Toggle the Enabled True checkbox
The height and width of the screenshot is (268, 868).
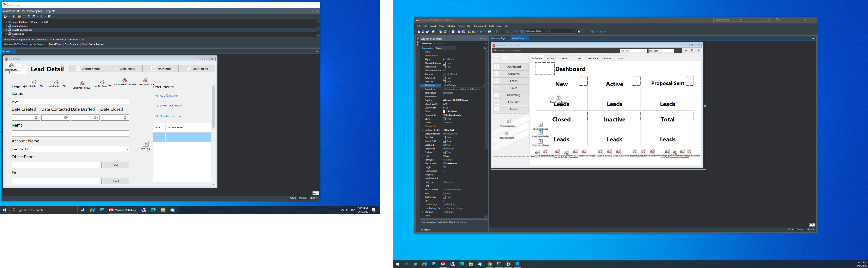(x=444, y=152)
